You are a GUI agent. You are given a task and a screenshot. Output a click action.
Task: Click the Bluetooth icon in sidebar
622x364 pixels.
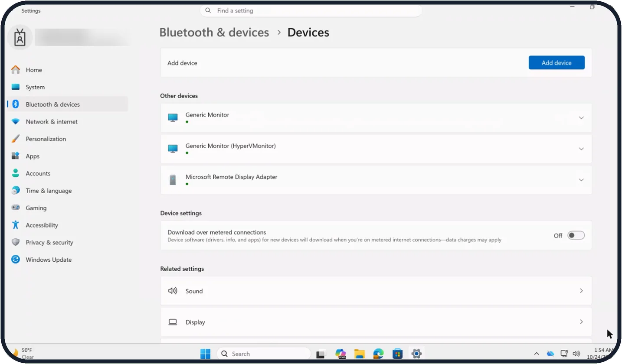click(x=16, y=104)
